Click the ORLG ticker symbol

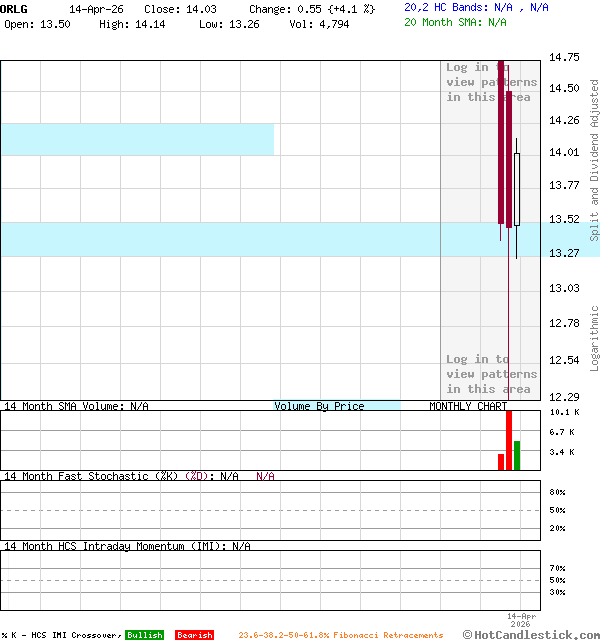pyautogui.click(x=14, y=8)
